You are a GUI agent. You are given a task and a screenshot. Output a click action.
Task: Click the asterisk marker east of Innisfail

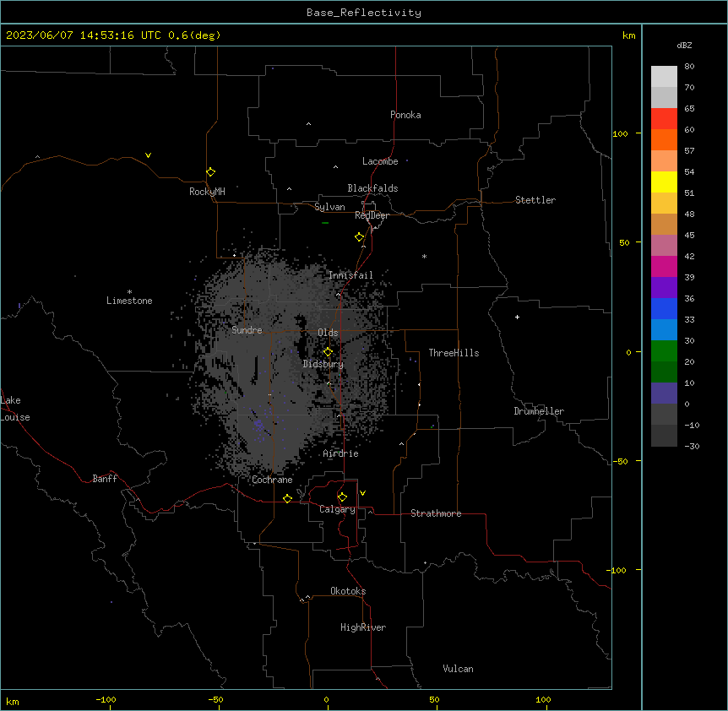click(x=424, y=256)
